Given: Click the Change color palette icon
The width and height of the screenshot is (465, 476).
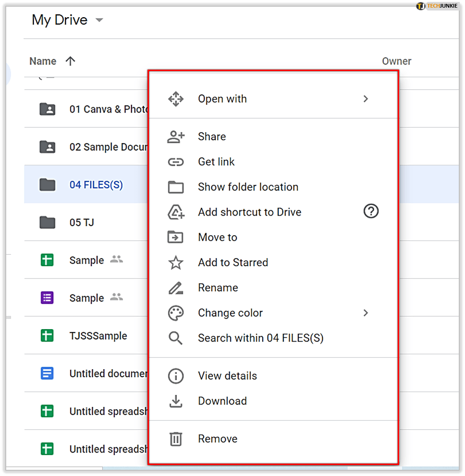Looking at the screenshot, I should [176, 313].
